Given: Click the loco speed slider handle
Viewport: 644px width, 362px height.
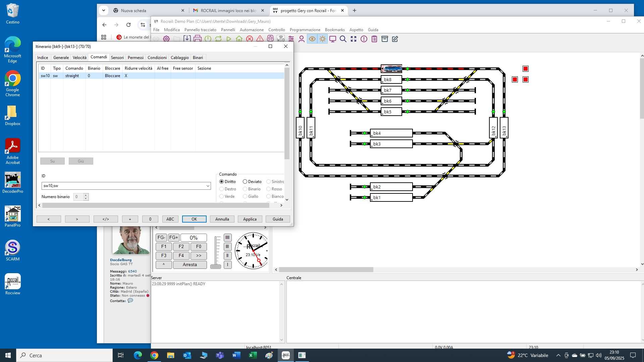Looking at the screenshot, I should [x=216, y=266].
